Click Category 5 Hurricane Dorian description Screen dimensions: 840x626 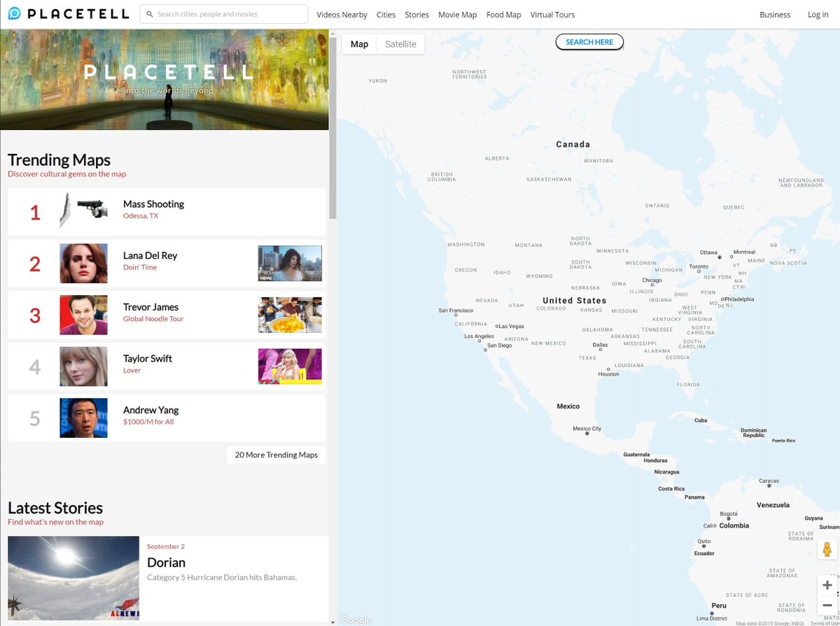[x=222, y=578]
